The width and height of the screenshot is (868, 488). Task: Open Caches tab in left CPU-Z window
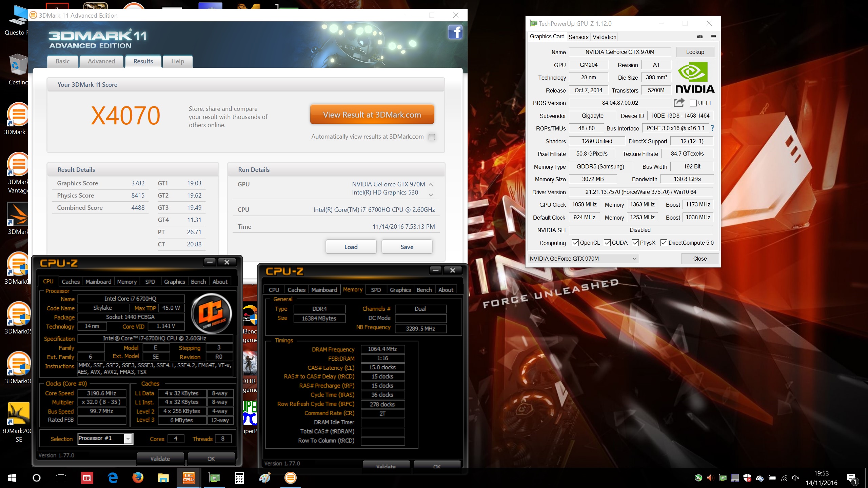71,282
